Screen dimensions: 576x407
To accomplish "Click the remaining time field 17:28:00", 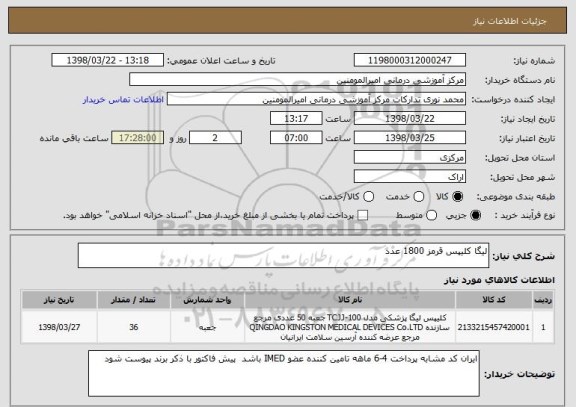I will pos(138,138).
